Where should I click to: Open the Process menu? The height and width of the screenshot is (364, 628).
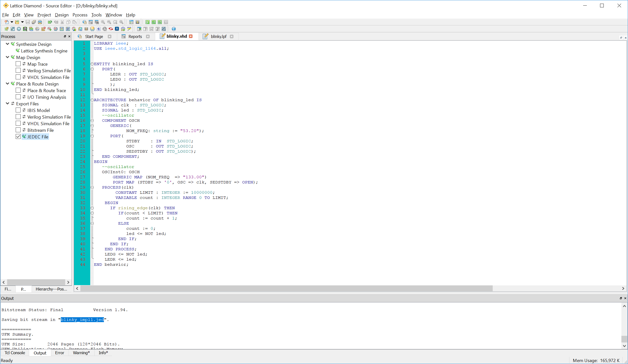tap(80, 15)
